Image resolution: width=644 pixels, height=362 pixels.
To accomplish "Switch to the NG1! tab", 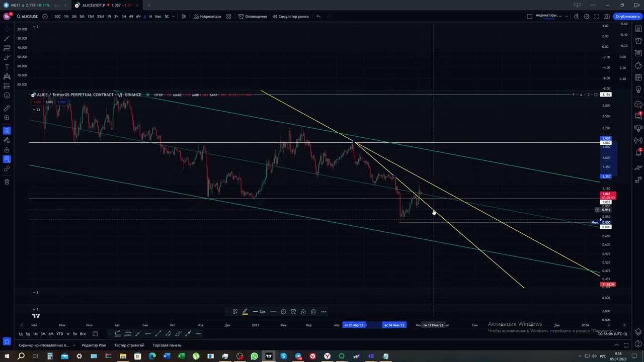I will [34, 5].
